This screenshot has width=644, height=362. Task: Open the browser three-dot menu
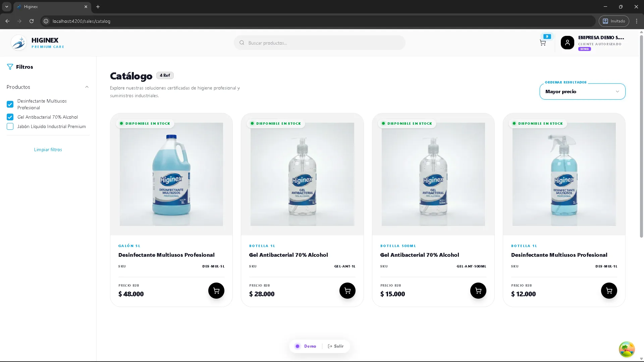click(637, 21)
